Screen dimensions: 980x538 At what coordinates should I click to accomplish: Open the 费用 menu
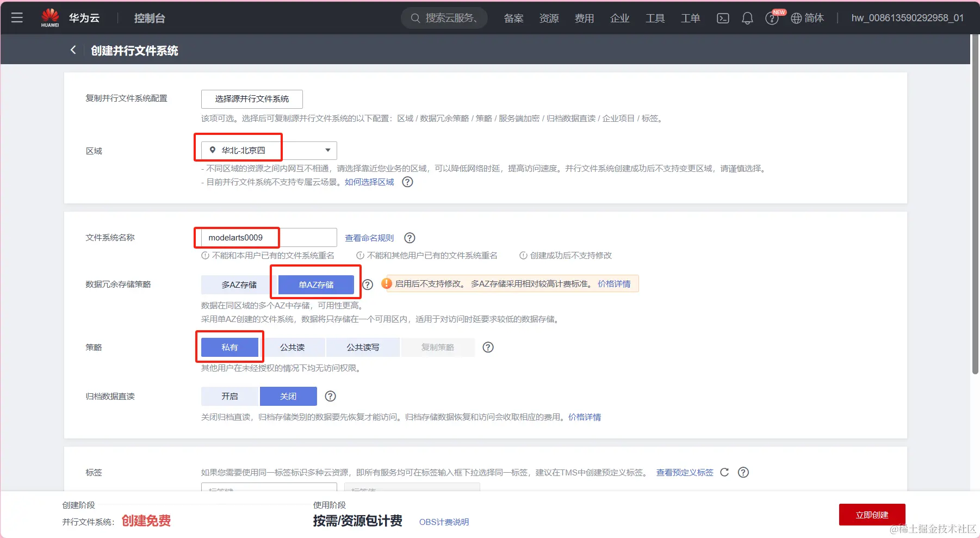coord(584,18)
